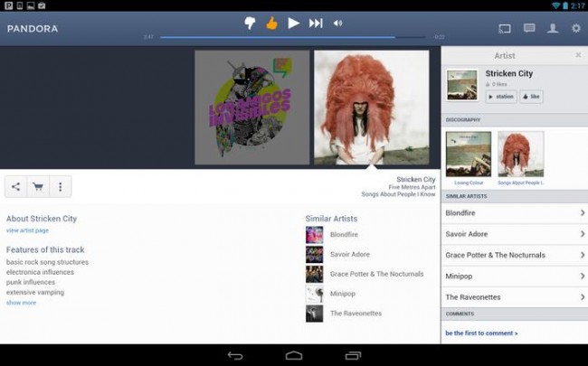
Task: Click the share icon button
Action: 15,187
